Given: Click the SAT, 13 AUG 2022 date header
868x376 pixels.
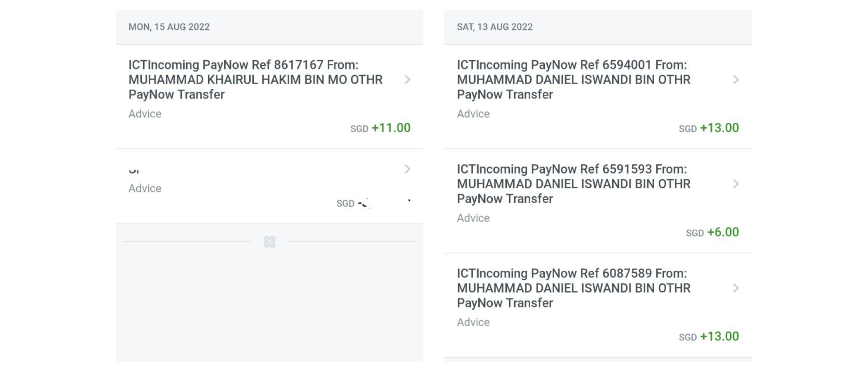Looking at the screenshot, I should pos(495,27).
